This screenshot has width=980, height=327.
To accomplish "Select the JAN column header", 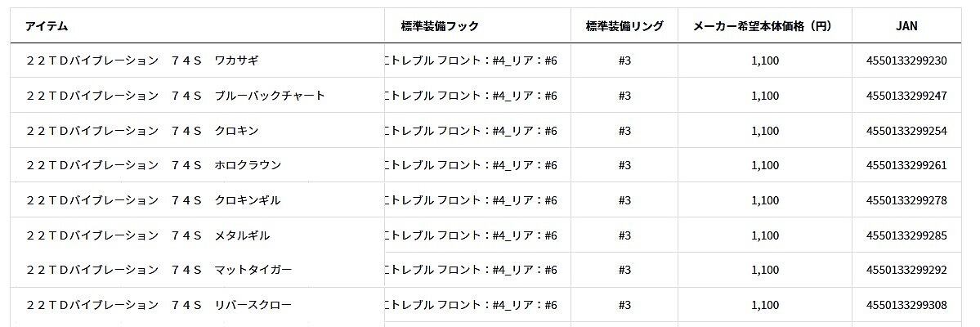I will tap(906, 26).
